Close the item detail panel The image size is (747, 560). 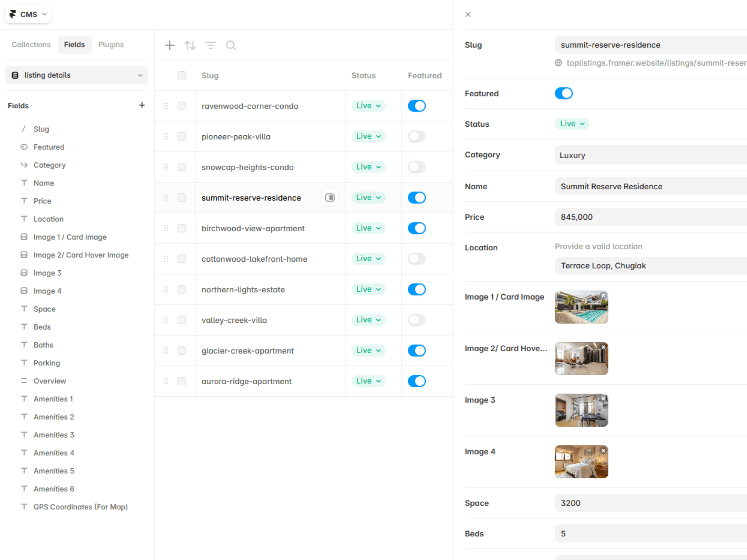(468, 14)
